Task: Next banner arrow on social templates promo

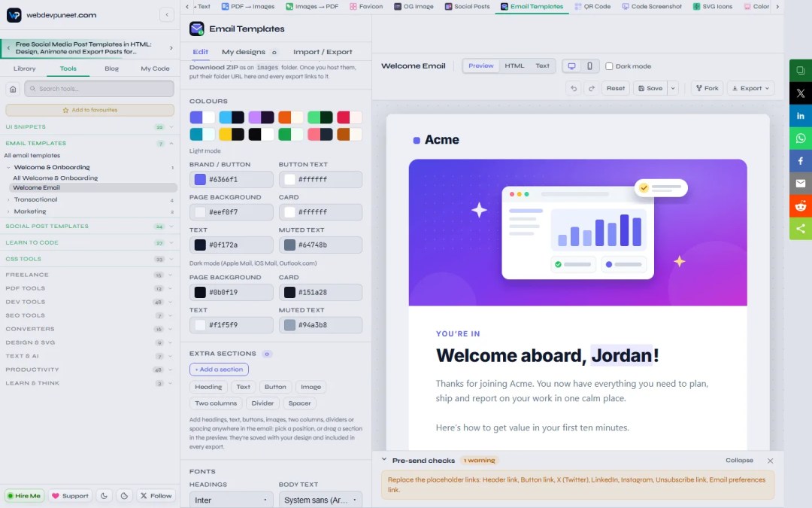Action: [x=171, y=47]
